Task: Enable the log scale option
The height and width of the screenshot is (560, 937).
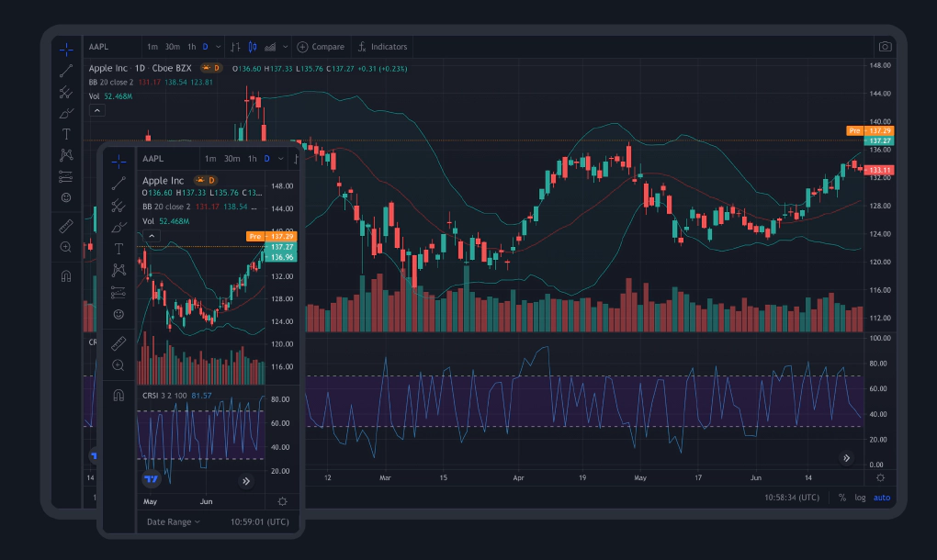Action: [860, 498]
